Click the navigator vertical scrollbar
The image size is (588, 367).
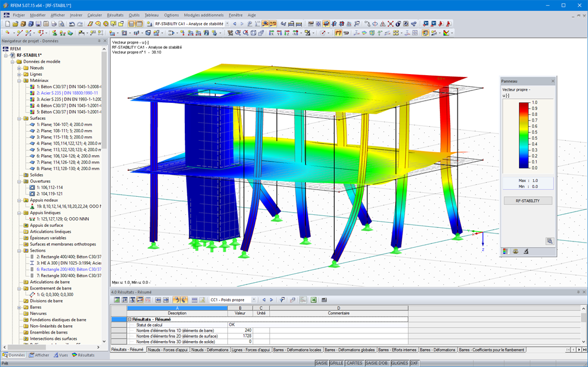104,101
